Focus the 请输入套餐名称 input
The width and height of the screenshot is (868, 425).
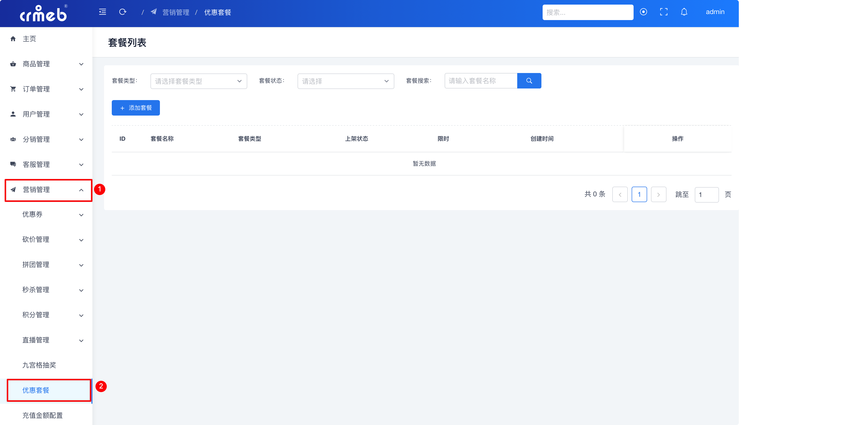pos(481,81)
